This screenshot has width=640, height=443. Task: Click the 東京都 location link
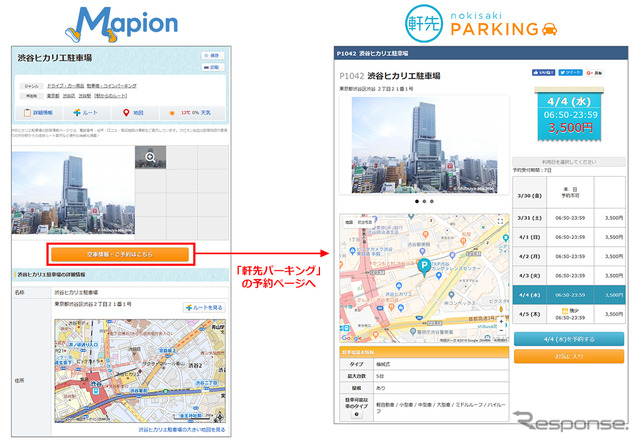pyautogui.click(x=53, y=96)
